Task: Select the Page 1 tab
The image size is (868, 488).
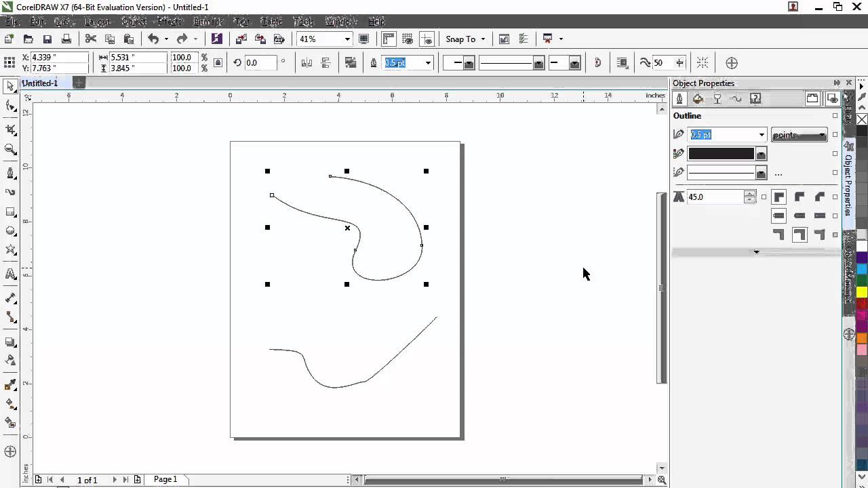Action: click(x=165, y=479)
